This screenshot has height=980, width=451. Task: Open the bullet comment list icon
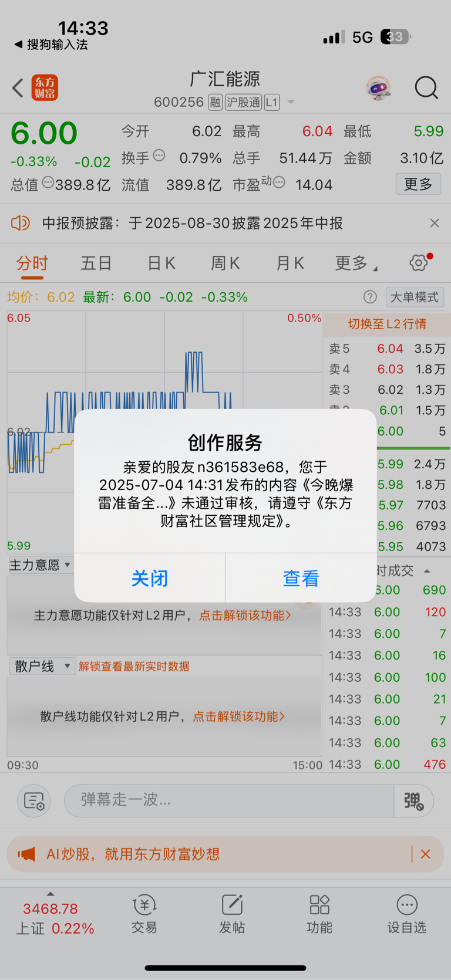34,800
